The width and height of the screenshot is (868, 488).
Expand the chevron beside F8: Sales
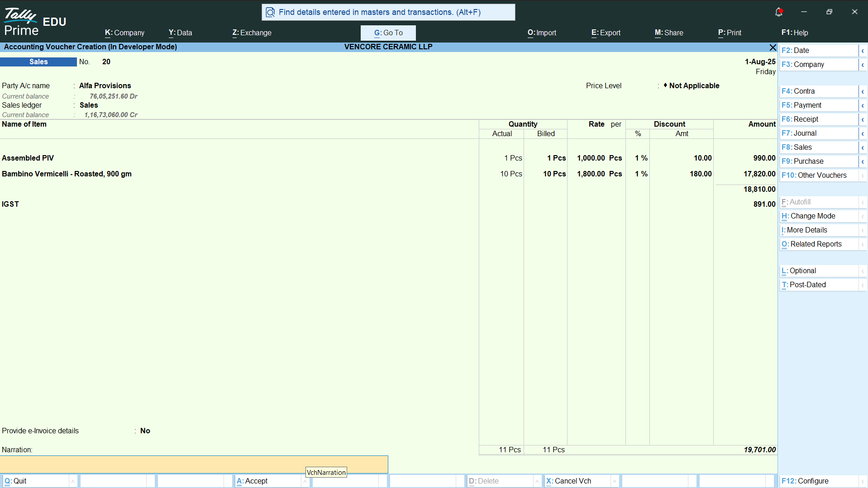click(x=863, y=147)
